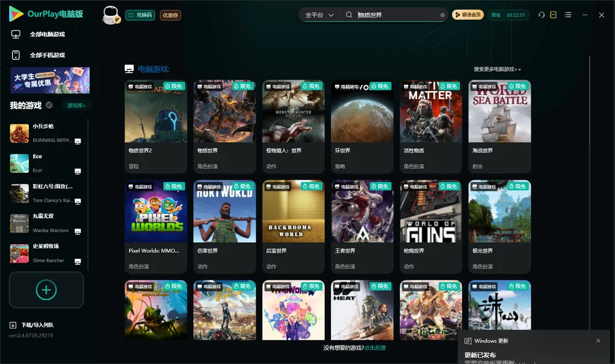Click the 活性物质 game title
The width and height of the screenshot is (615, 364).
click(x=414, y=151)
